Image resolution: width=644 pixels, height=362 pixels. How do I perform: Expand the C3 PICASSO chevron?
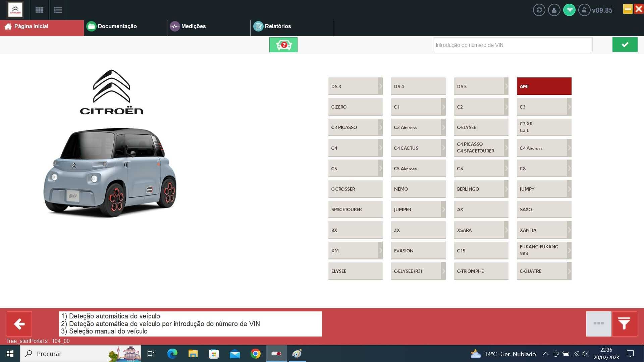380,127
